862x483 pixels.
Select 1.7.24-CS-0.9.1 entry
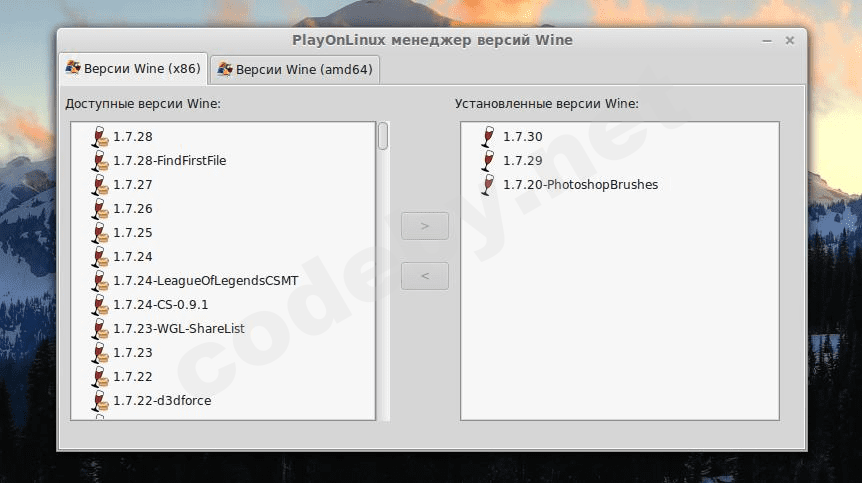pos(161,305)
